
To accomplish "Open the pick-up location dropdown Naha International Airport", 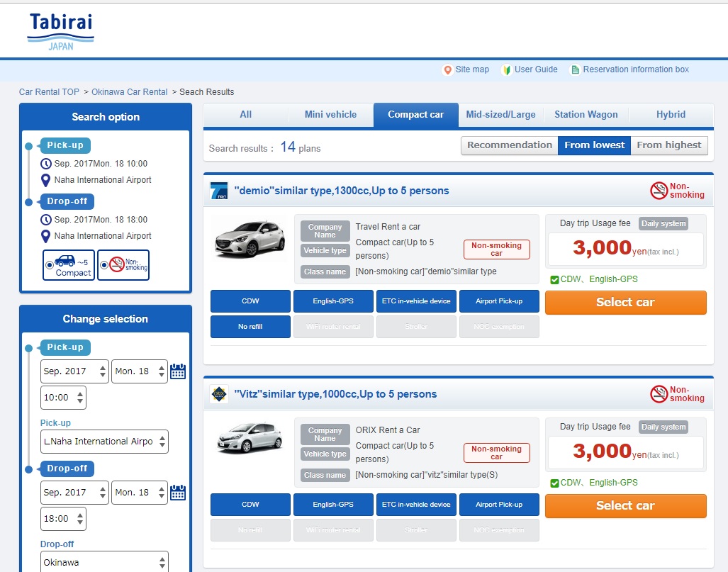I will pos(104,442).
